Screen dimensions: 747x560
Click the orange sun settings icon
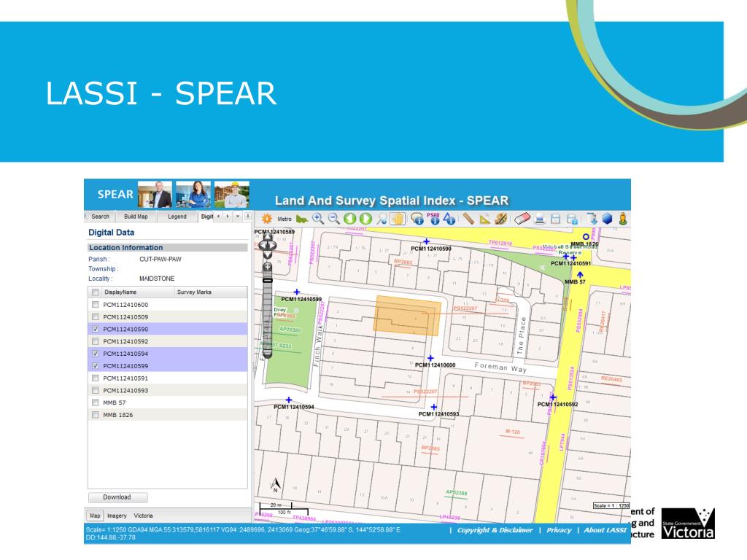pos(267,219)
